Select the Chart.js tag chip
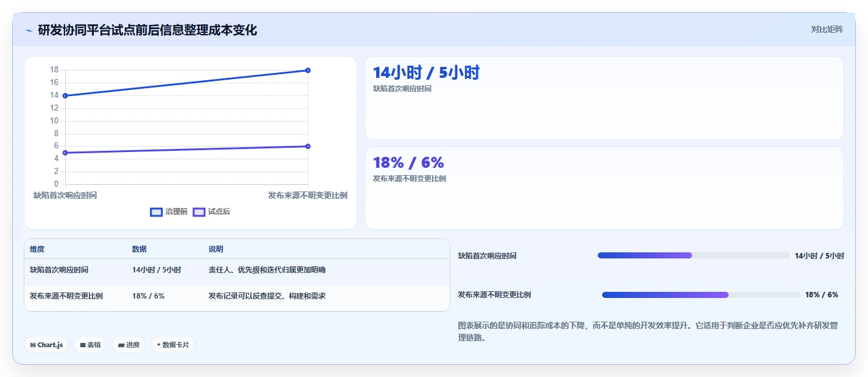 click(x=47, y=345)
